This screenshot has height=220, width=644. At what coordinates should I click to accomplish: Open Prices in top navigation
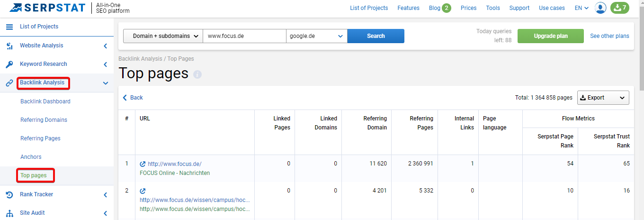[x=468, y=8]
